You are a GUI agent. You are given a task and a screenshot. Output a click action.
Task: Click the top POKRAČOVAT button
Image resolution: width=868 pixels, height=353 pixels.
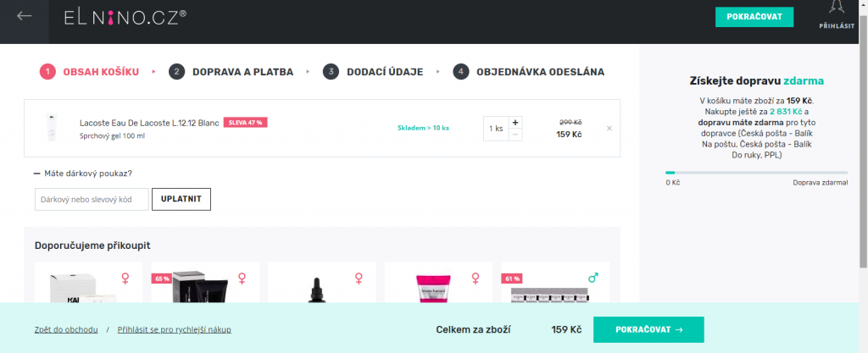(x=754, y=17)
